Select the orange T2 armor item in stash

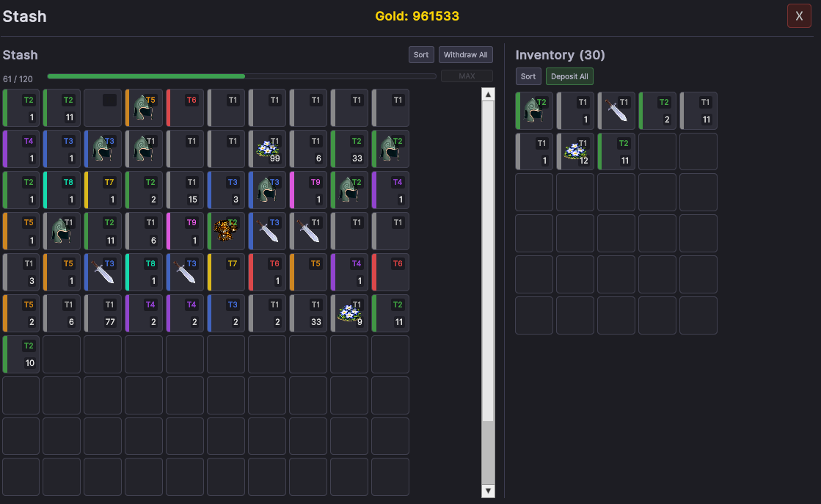pyautogui.click(x=226, y=231)
